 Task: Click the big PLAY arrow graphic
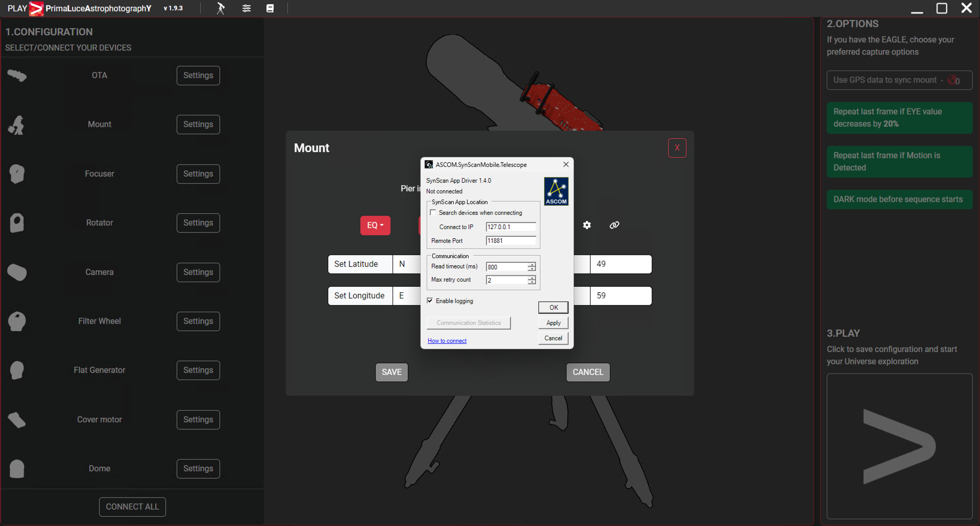pos(899,446)
